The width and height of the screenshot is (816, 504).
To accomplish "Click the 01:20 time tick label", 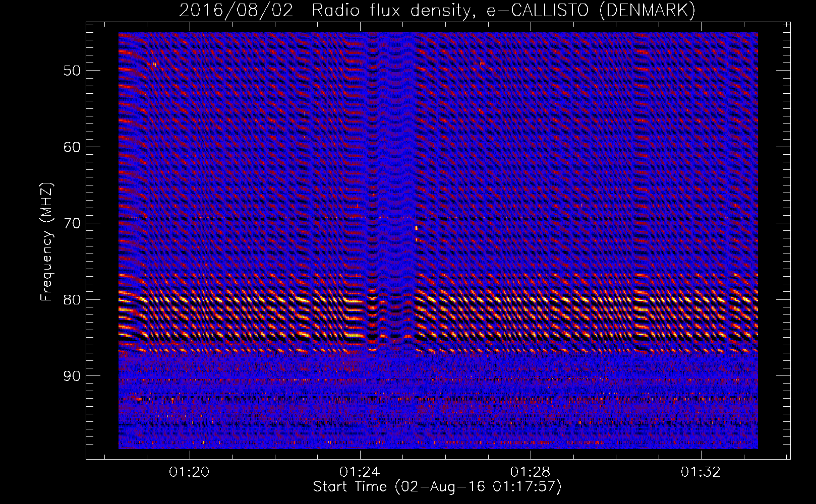I will coord(189,472).
